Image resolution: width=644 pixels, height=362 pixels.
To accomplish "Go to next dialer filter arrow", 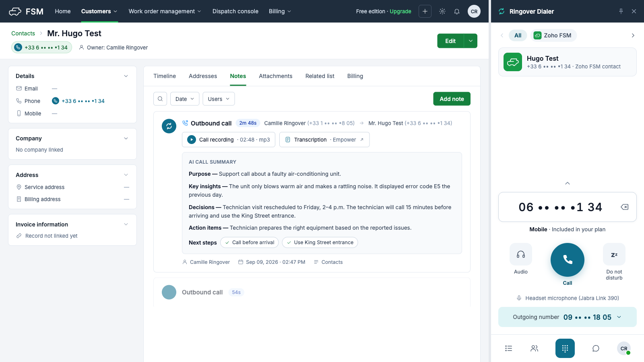I will [x=633, y=35].
